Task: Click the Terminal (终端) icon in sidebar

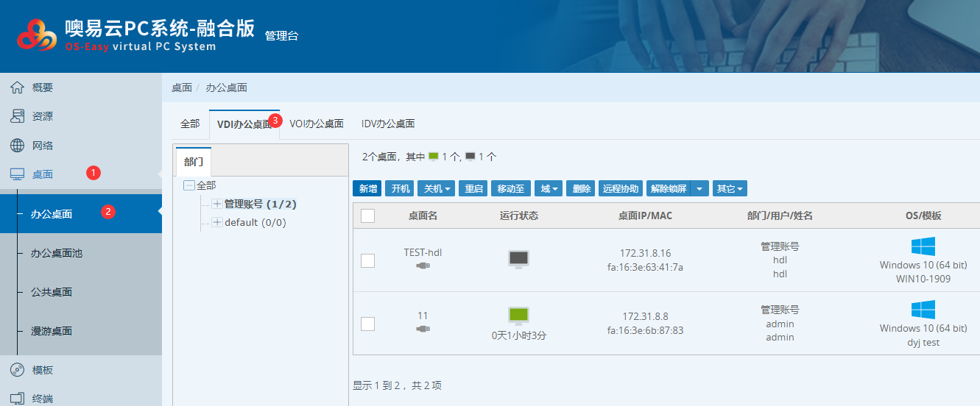Action: tap(17, 399)
